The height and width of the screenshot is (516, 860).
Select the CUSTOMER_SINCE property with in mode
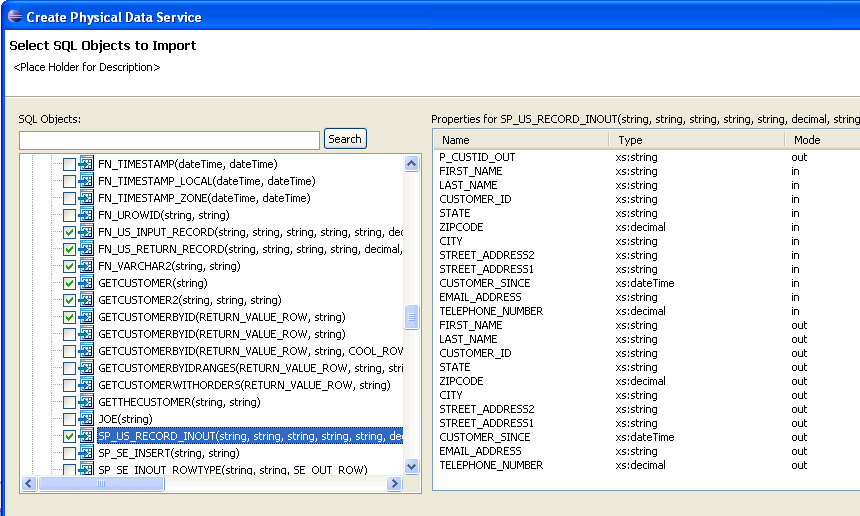coord(647,283)
